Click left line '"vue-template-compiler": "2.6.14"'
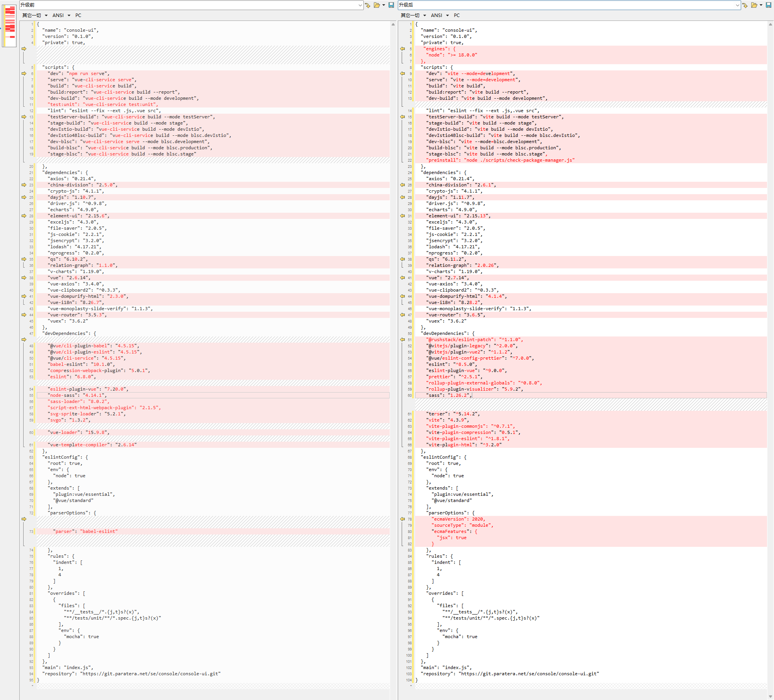The height and width of the screenshot is (700, 774). coord(92,445)
